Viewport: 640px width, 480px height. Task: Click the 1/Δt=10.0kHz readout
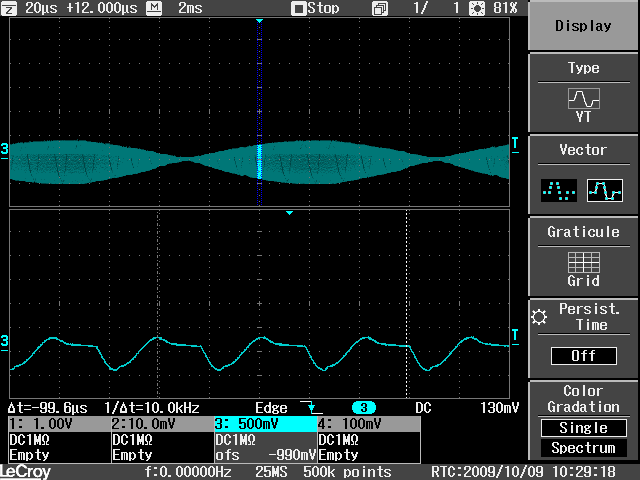tap(152, 408)
